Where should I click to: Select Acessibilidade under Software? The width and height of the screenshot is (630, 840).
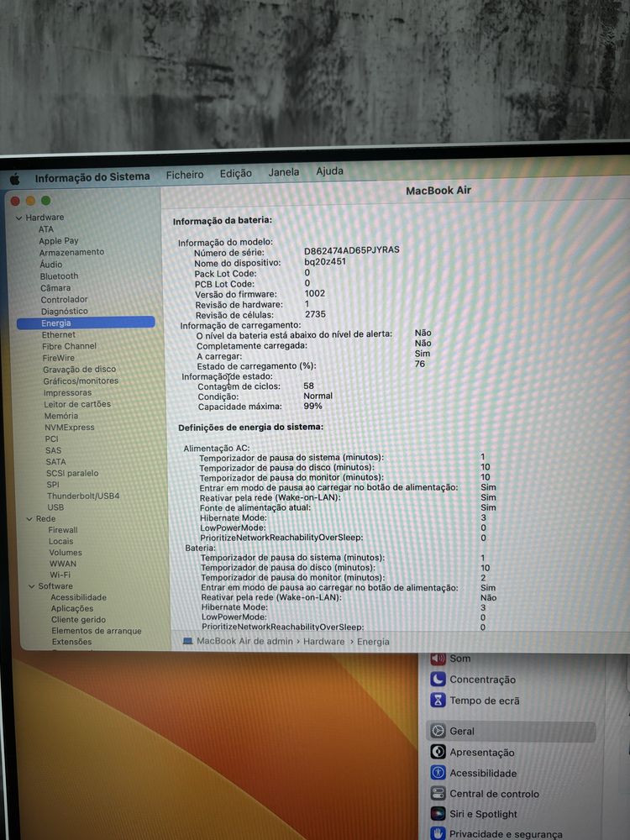[79, 598]
